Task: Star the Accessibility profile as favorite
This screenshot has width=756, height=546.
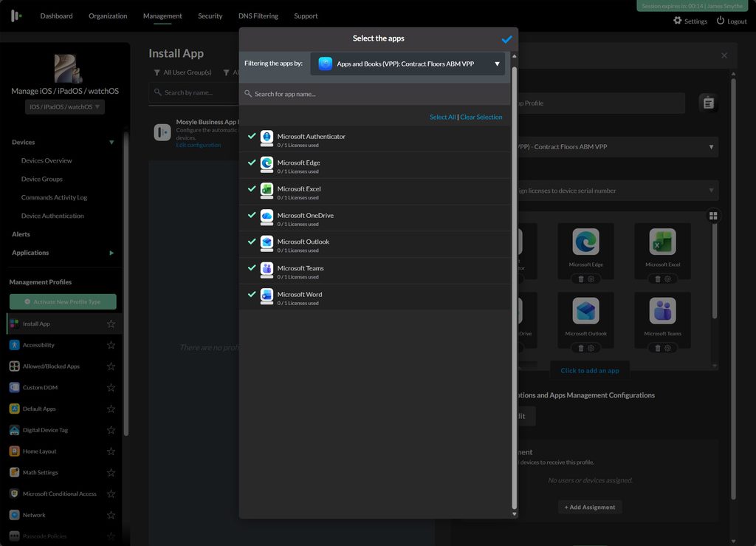Action: coord(111,345)
